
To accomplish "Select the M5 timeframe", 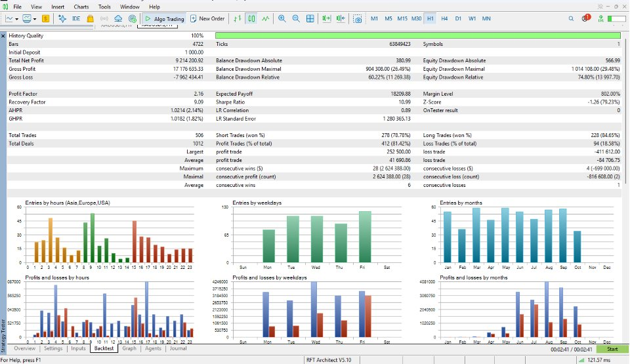I will tap(388, 18).
